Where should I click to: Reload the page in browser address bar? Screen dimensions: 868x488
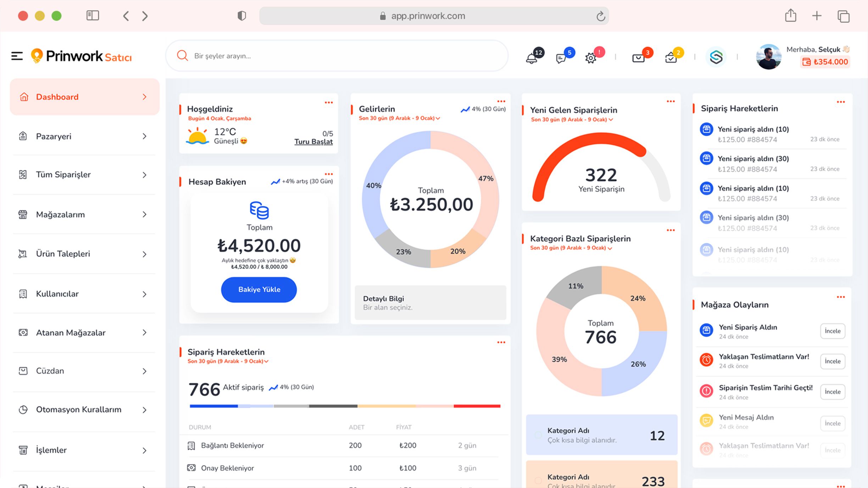[600, 16]
